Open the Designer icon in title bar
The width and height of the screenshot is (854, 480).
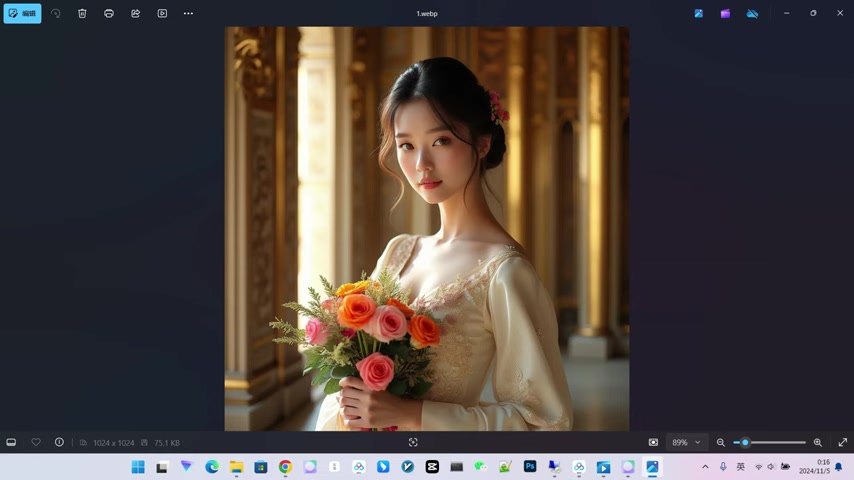point(699,14)
